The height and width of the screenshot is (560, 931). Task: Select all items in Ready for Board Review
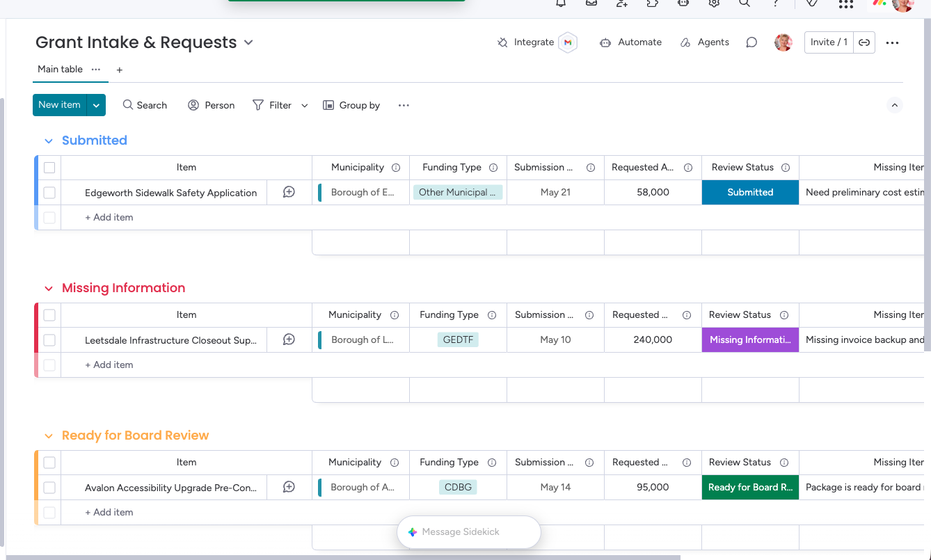(x=49, y=463)
